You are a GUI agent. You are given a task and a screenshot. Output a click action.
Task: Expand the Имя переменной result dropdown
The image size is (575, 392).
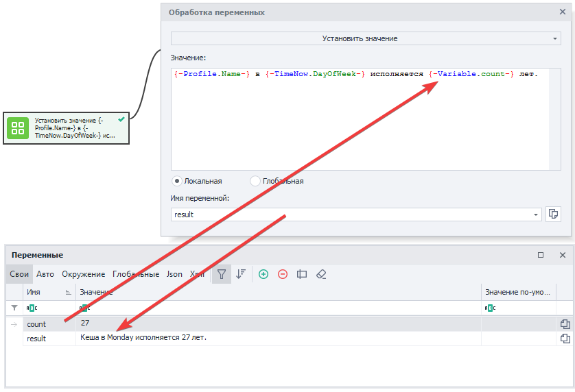pos(536,215)
